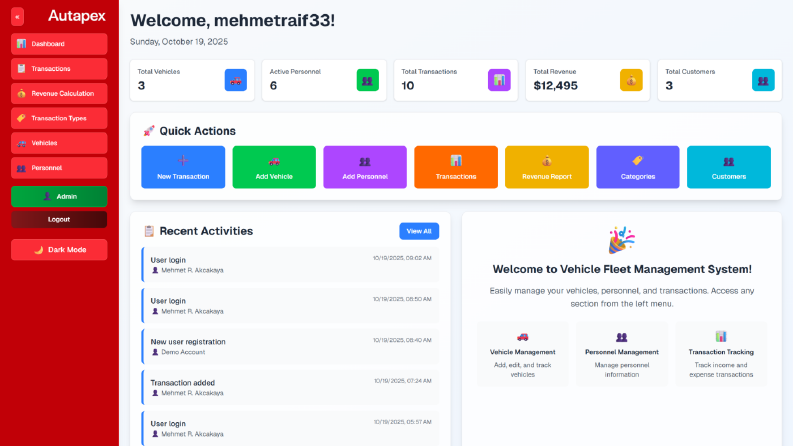Screen dimensions: 793x446
Task: Log out using the Logout button
Action: (59, 219)
